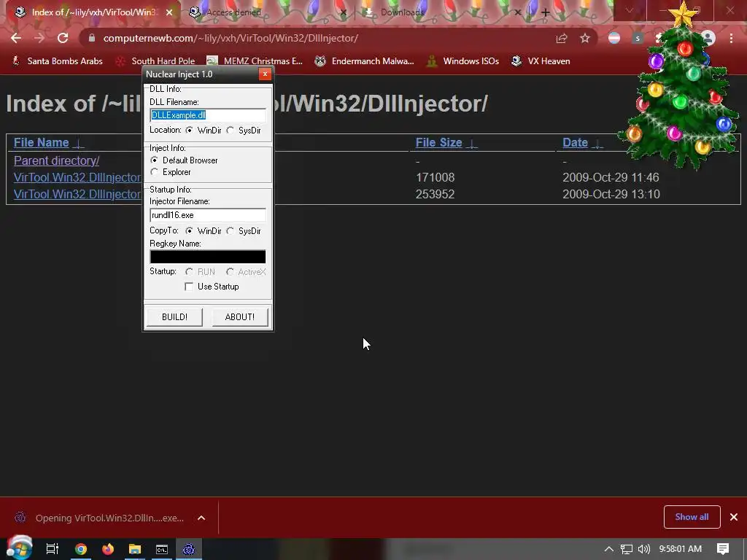Screen dimensions: 747x560
Task: Show hidden system tray icons
Action: click(609, 549)
